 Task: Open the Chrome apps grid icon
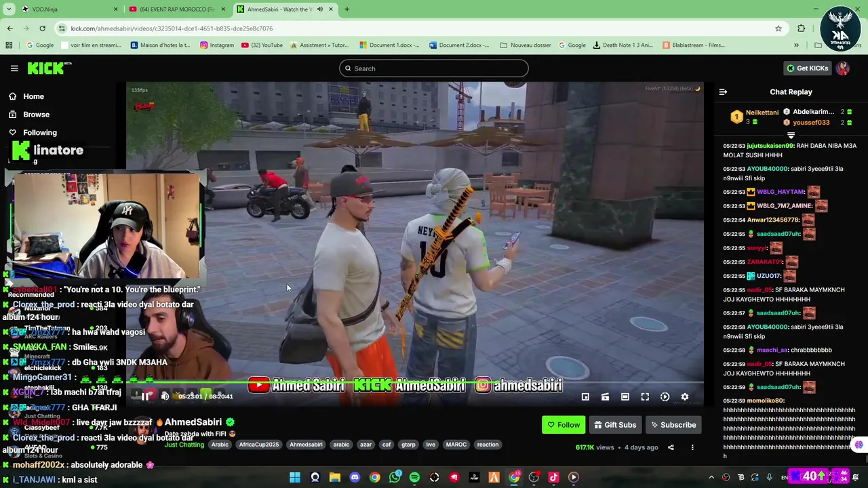(x=9, y=45)
